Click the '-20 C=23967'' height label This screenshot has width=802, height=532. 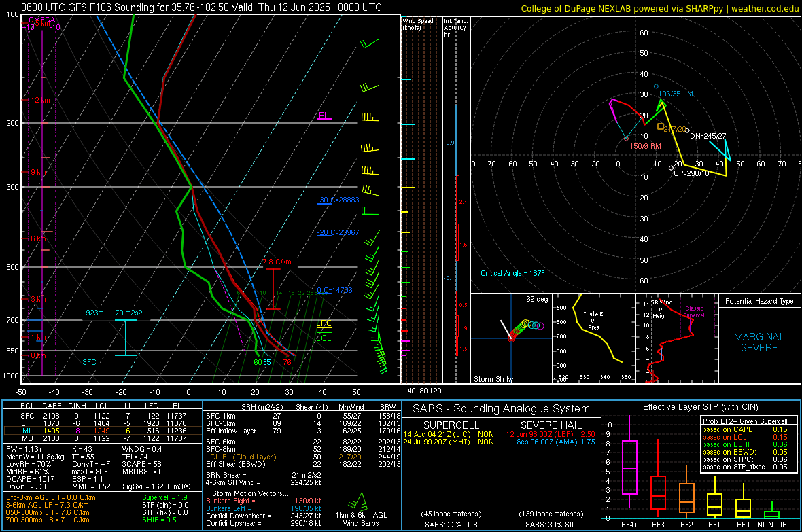click(338, 232)
